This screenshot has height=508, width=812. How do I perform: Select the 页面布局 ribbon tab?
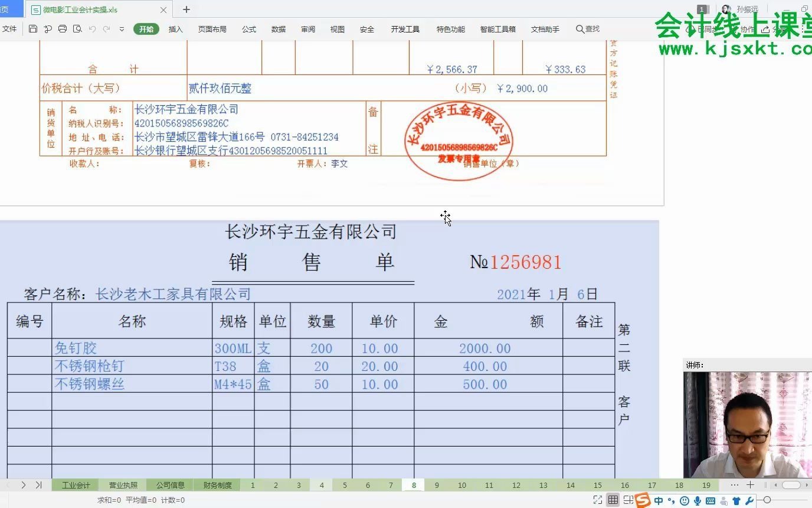(x=212, y=29)
